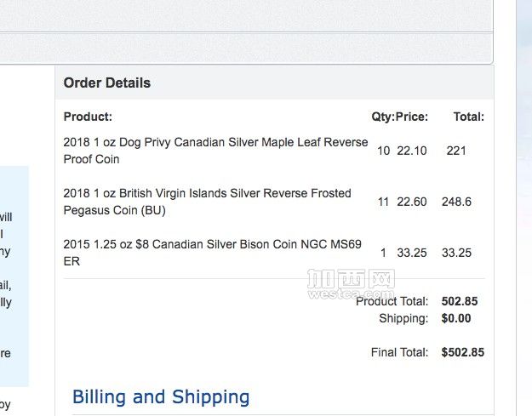Viewport: 532px width, 416px height.
Task: Select the Total column header
Action: coord(469,117)
